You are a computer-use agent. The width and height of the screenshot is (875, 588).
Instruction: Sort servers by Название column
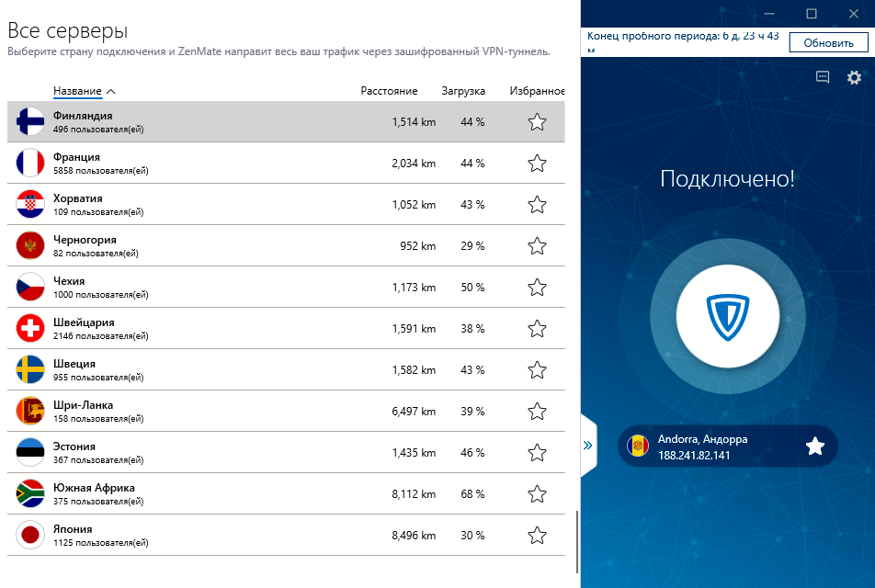77,91
